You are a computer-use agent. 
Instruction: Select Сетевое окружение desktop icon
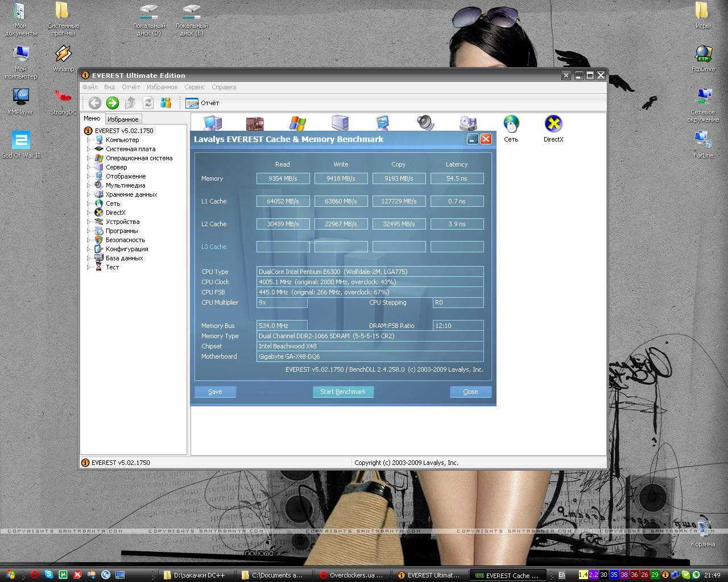pyautogui.click(x=703, y=106)
